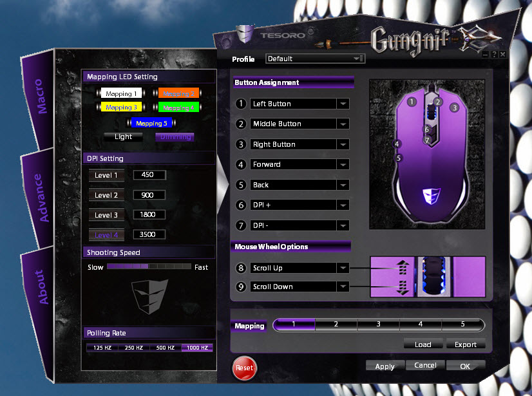Activate DPI Level 1
Viewport: 532px width, 396px height.
[106, 175]
